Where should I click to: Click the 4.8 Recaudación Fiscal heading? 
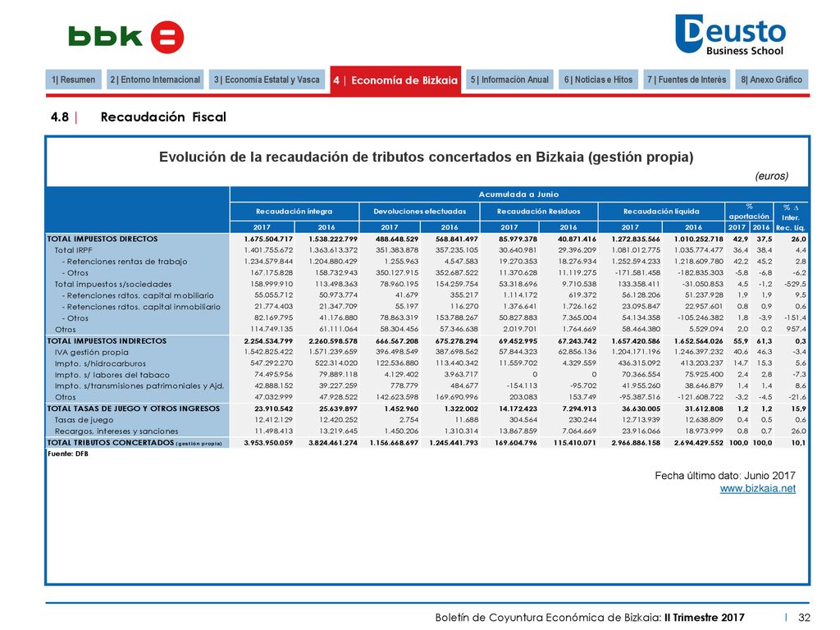pos(138,116)
